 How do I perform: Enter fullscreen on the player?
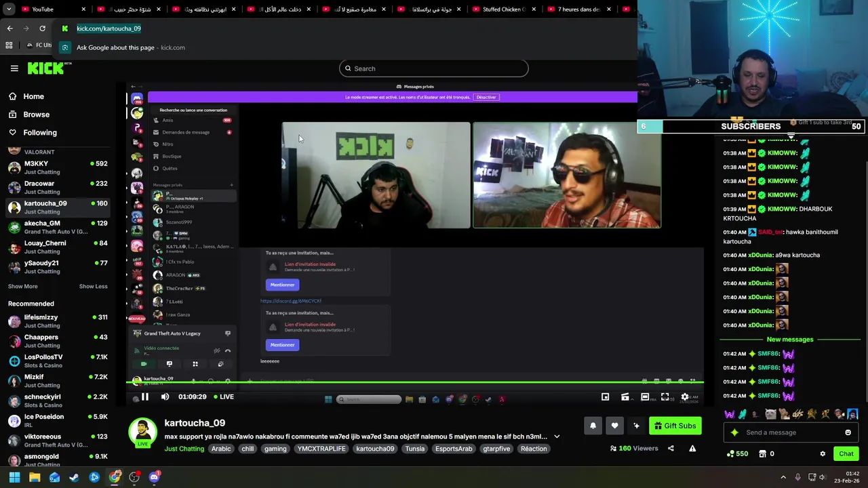click(665, 397)
